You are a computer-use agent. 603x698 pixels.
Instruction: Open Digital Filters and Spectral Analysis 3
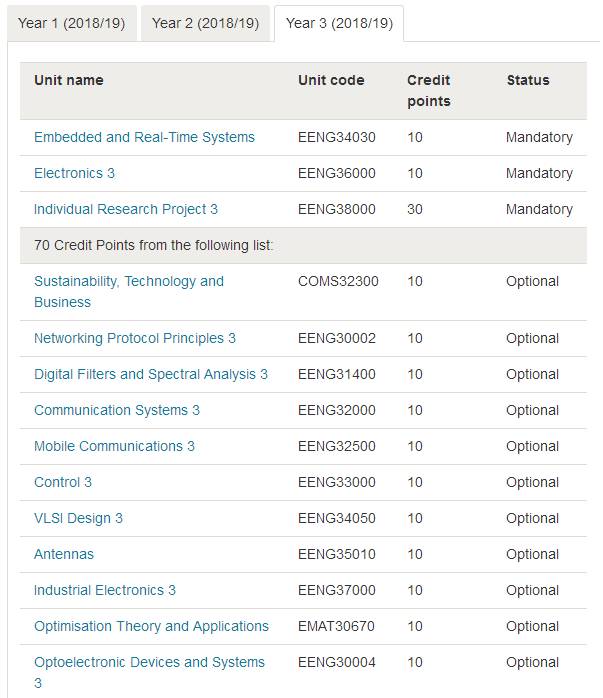[x=151, y=374]
